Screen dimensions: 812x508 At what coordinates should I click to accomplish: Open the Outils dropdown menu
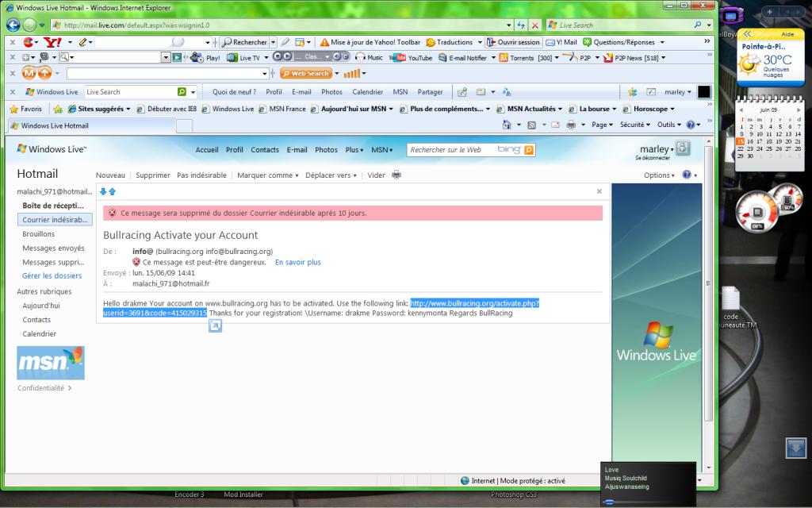pyautogui.click(x=669, y=125)
